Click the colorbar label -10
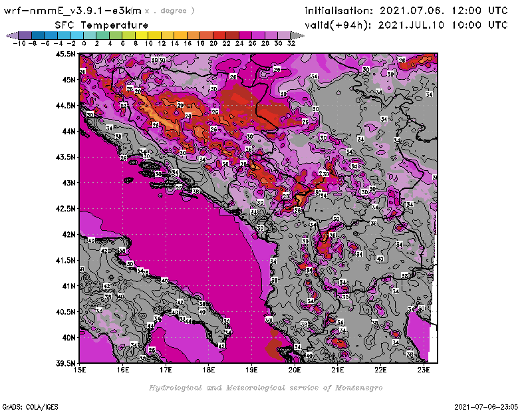The height and width of the screenshot is (411, 532). (x=19, y=43)
